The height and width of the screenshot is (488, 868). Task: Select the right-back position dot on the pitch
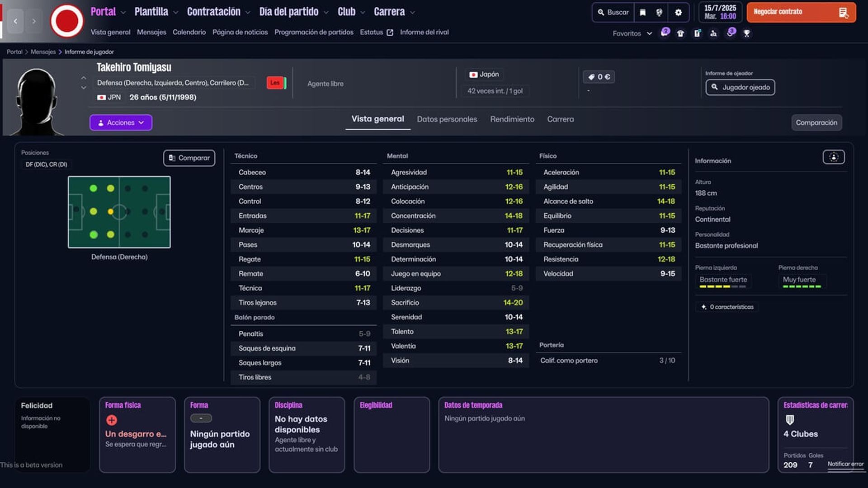(94, 235)
